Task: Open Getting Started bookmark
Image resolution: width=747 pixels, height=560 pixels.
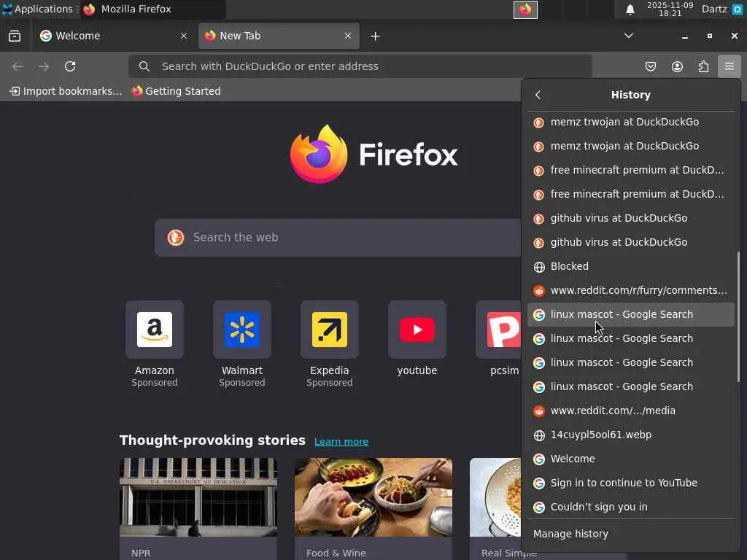Action: click(x=177, y=91)
